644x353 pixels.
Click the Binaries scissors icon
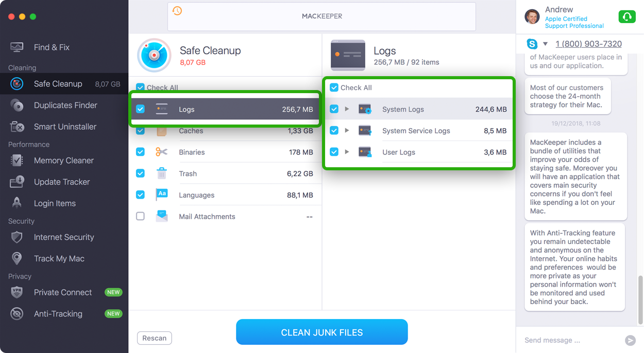(x=162, y=152)
